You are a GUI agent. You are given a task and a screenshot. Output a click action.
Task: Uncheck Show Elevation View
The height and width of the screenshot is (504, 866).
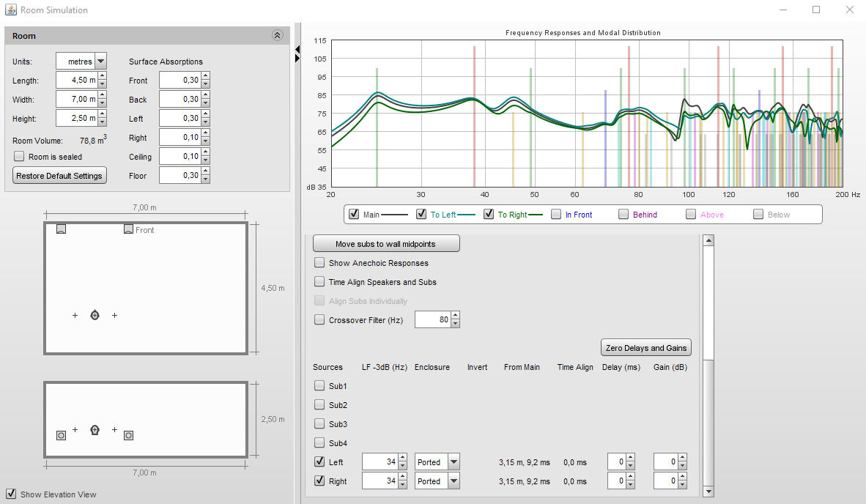pos(11,494)
